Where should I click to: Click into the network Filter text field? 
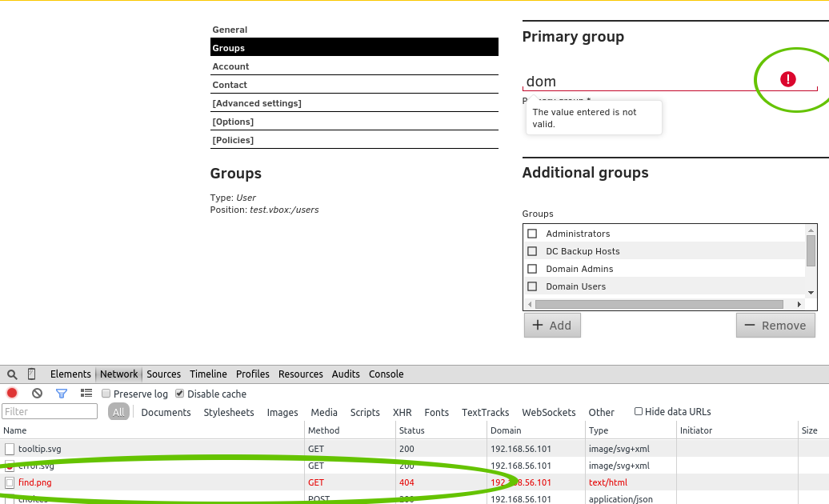[50, 412]
